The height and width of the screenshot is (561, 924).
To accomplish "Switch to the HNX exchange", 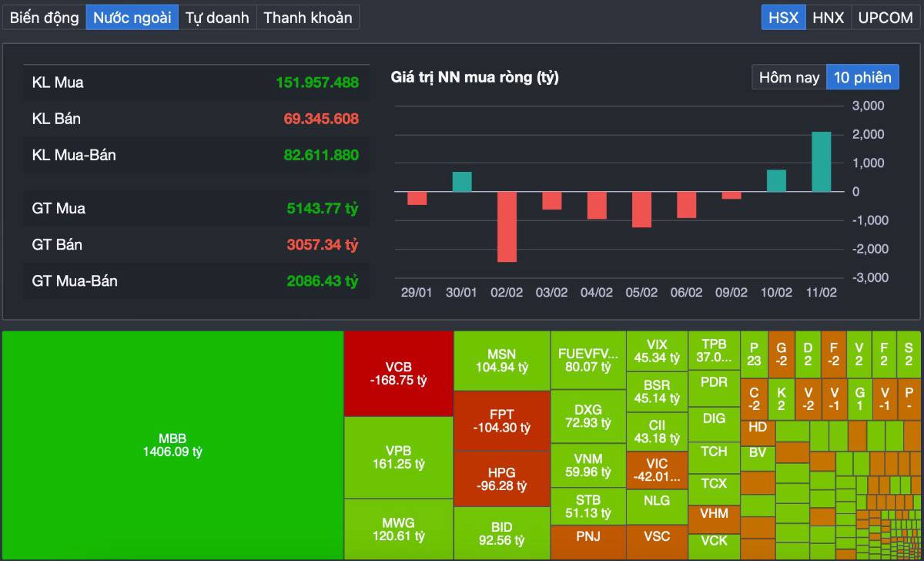I will pos(828,17).
